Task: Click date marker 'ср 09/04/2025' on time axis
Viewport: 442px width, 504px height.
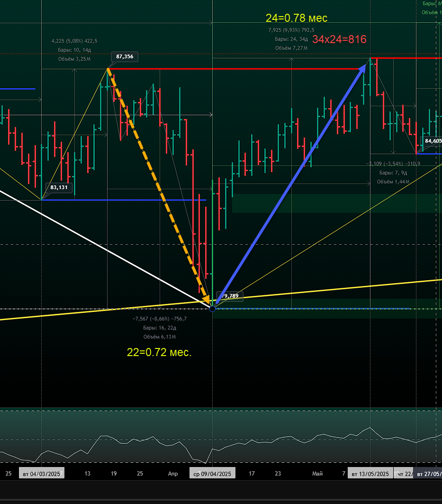Action: (212, 474)
